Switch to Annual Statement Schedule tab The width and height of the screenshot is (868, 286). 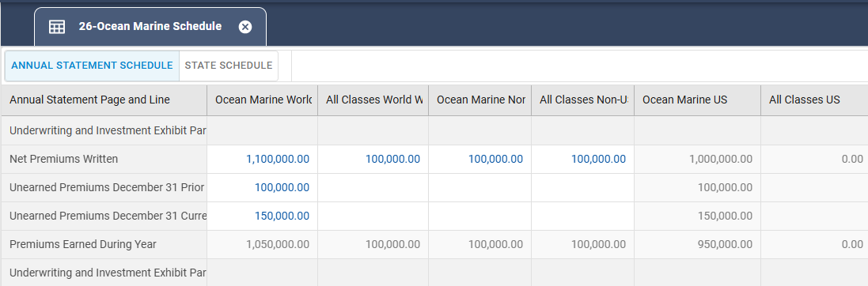tap(92, 66)
